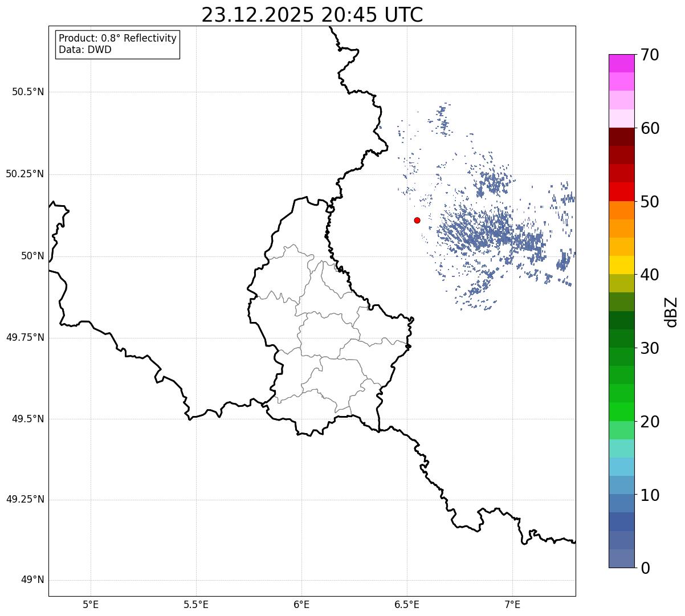Click the 6°E longitude tick label
Viewport: 685px width, 616px height.
pos(301,604)
